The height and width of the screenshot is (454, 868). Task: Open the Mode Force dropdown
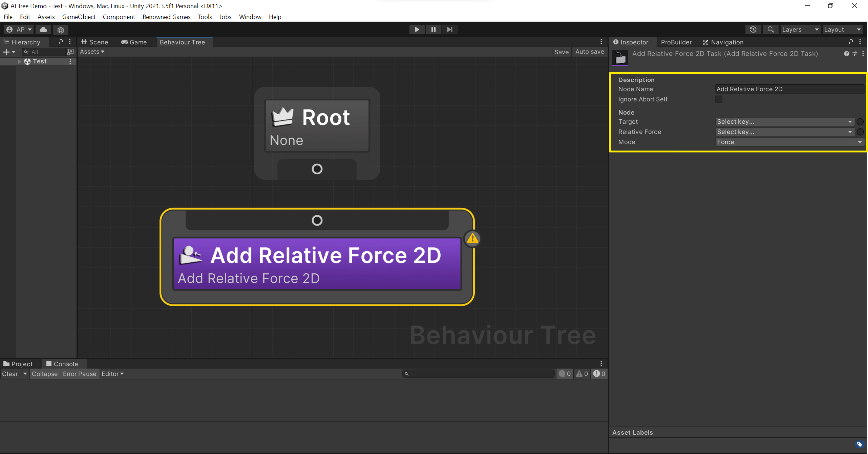789,142
